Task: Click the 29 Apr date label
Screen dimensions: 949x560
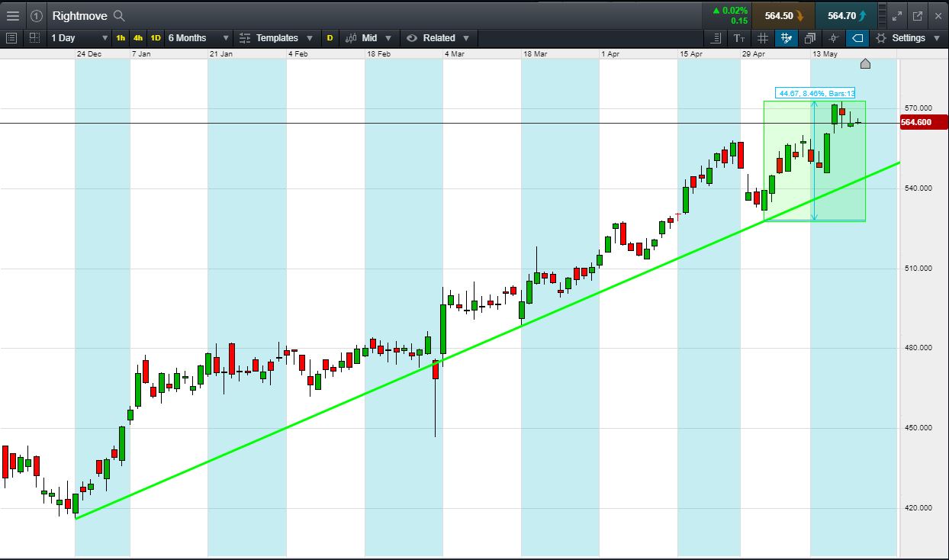Action: click(x=754, y=54)
